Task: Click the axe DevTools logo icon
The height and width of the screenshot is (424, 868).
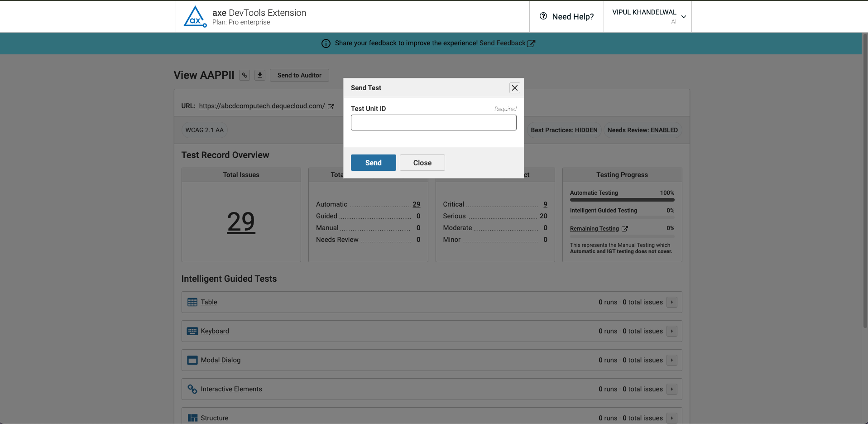Action: click(195, 17)
